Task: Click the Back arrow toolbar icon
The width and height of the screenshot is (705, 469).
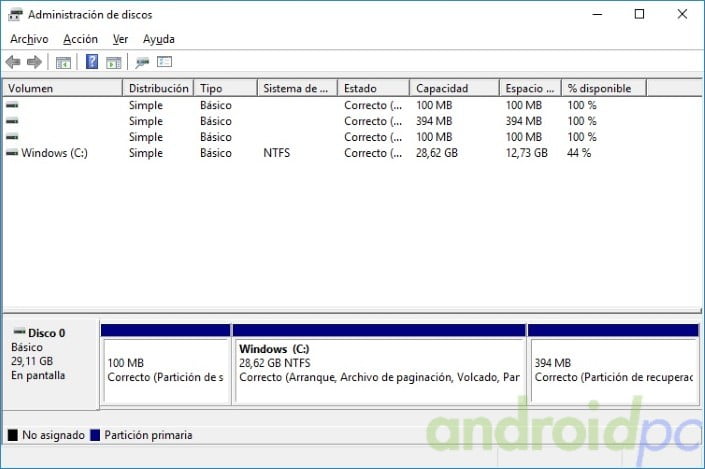Action: click(x=13, y=62)
